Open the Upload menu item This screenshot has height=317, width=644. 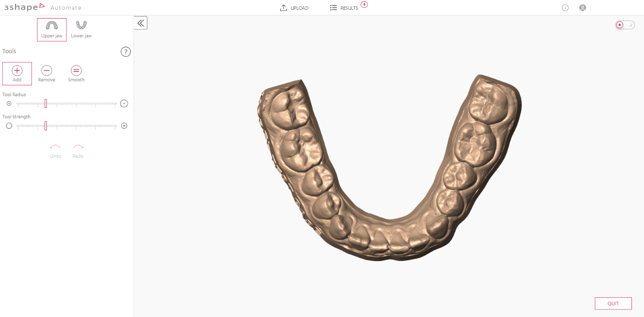pyautogui.click(x=294, y=8)
